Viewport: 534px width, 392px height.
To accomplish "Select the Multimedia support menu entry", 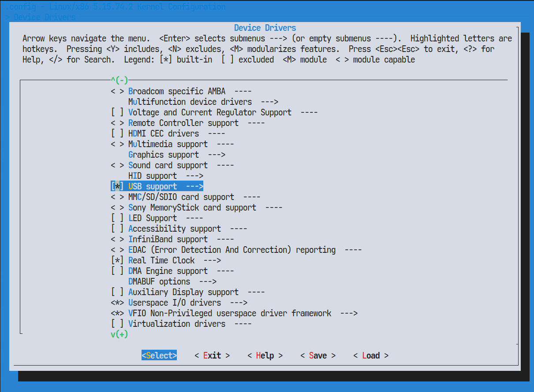I will [168, 144].
